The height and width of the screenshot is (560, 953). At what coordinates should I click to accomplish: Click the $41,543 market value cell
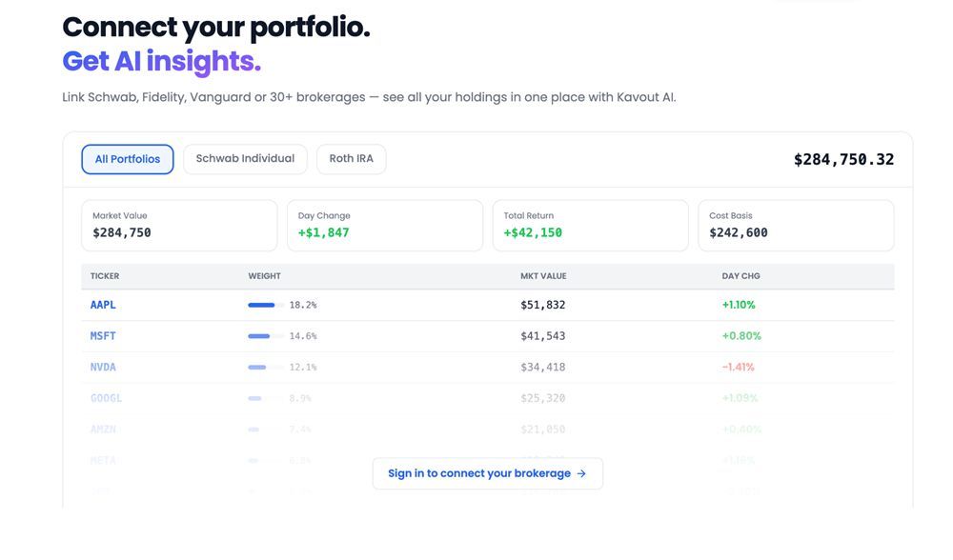pos(543,336)
